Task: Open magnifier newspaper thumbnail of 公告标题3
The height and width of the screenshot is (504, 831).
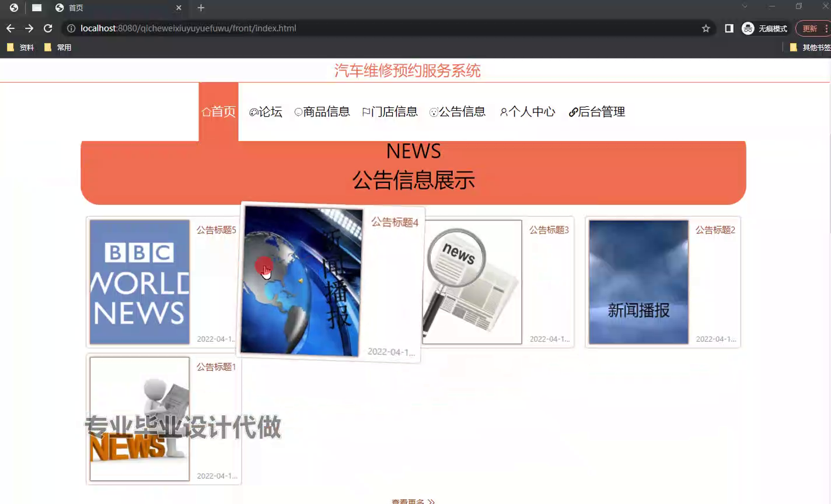Action: pos(472,282)
